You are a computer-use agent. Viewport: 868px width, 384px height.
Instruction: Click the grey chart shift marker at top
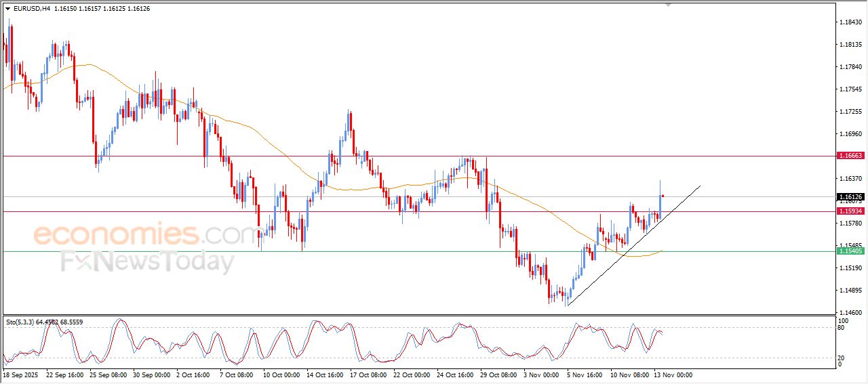(x=669, y=5)
